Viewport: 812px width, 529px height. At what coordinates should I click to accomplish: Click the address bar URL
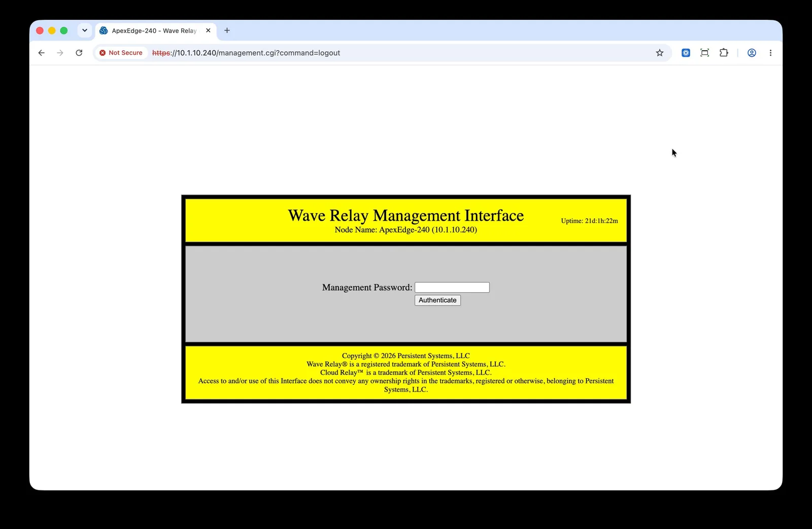tap(246, 53)
